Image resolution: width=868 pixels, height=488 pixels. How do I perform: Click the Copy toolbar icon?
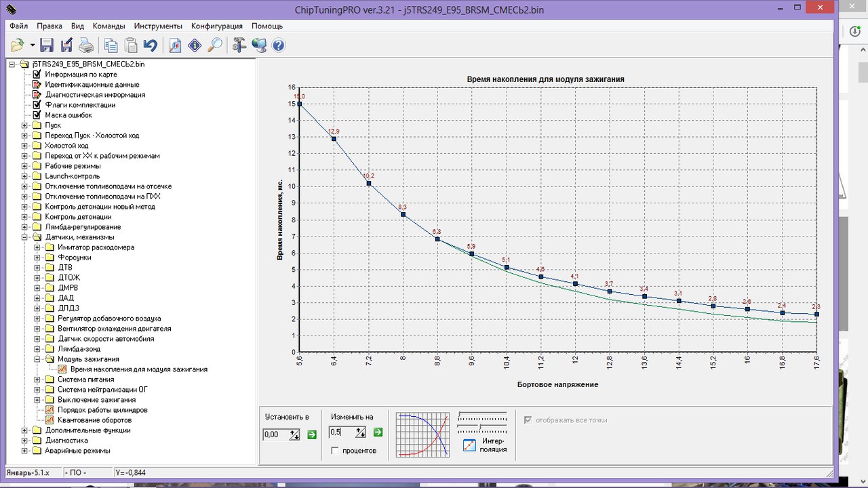111,45
